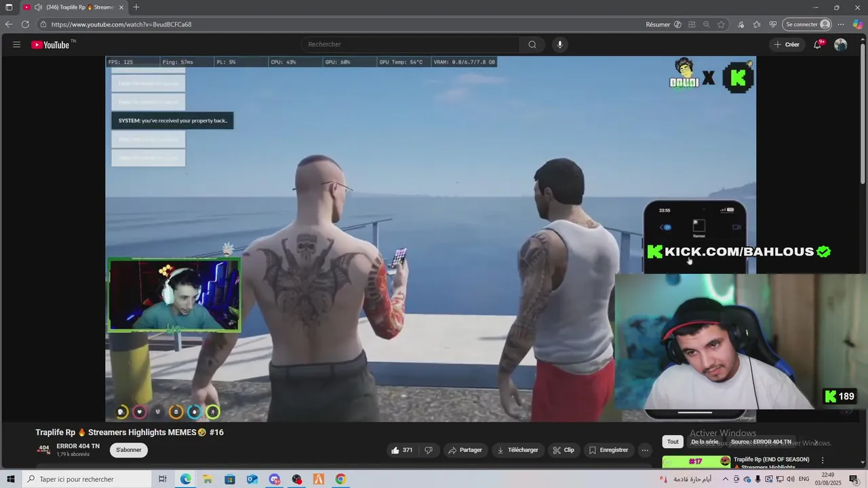Screen dimensions: 868x488
Task: Click the address bar URL
Action: coord(121,24)
